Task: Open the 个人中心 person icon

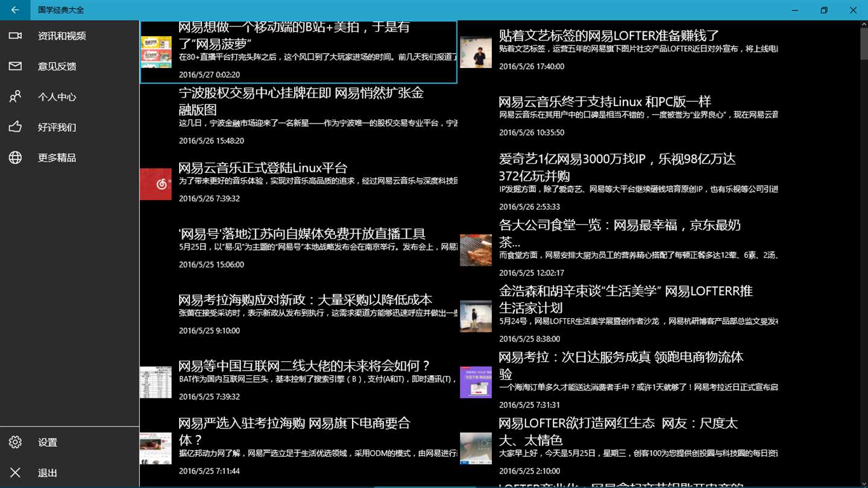Action: pyautogui.click(x=15, y=96)
